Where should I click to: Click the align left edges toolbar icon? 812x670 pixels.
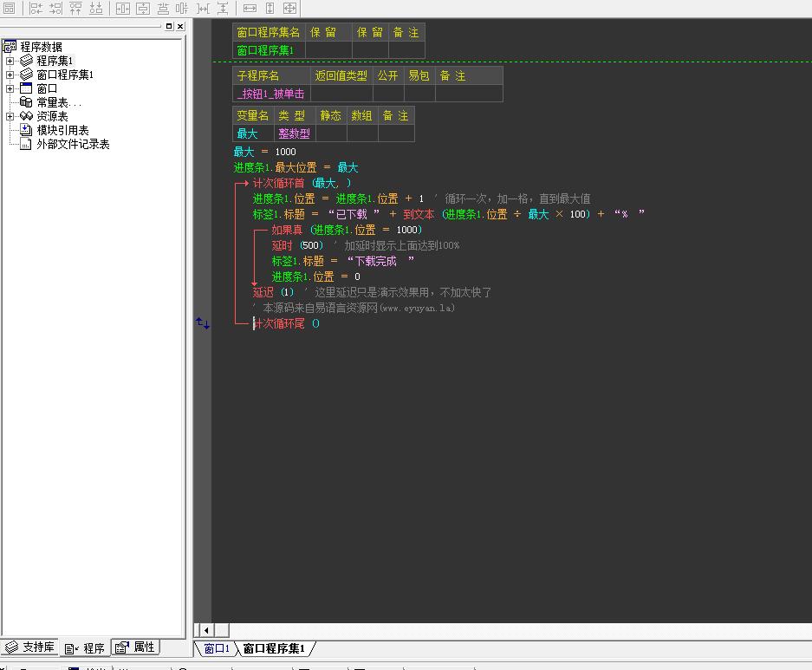pos(36,8)
